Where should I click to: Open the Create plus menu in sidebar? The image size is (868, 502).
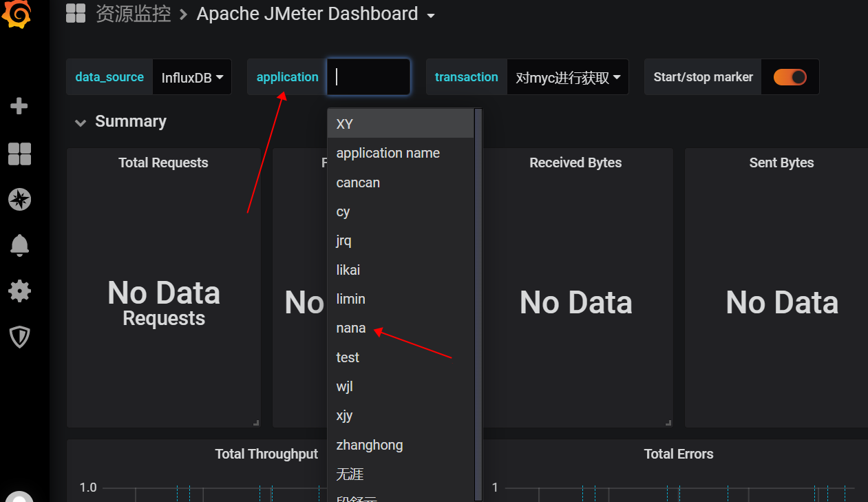(19, 106)
